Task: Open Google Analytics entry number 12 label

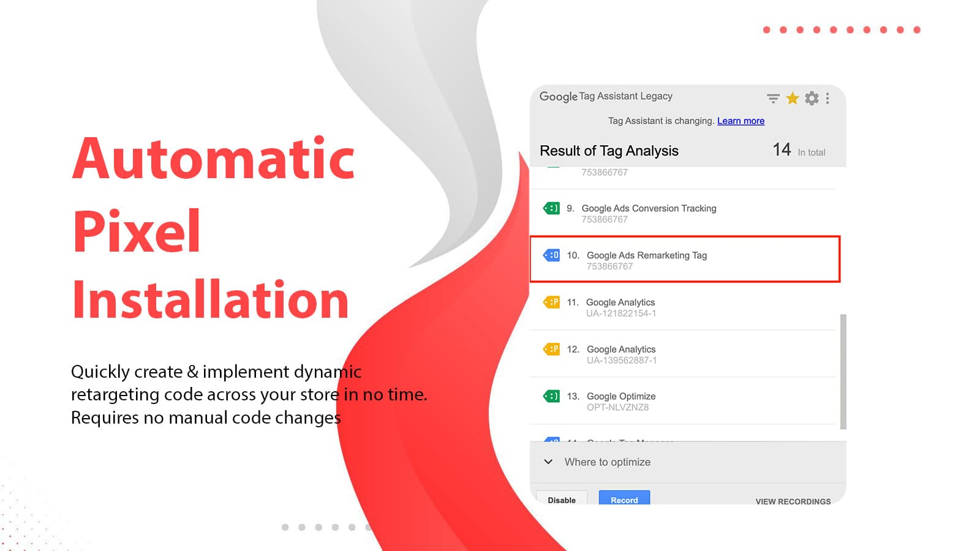Action: 620,350
